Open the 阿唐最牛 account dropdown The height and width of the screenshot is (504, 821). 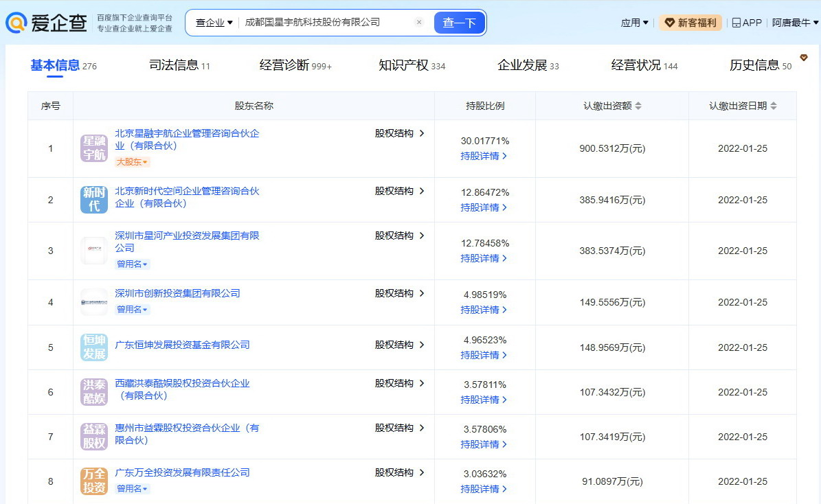795,23
